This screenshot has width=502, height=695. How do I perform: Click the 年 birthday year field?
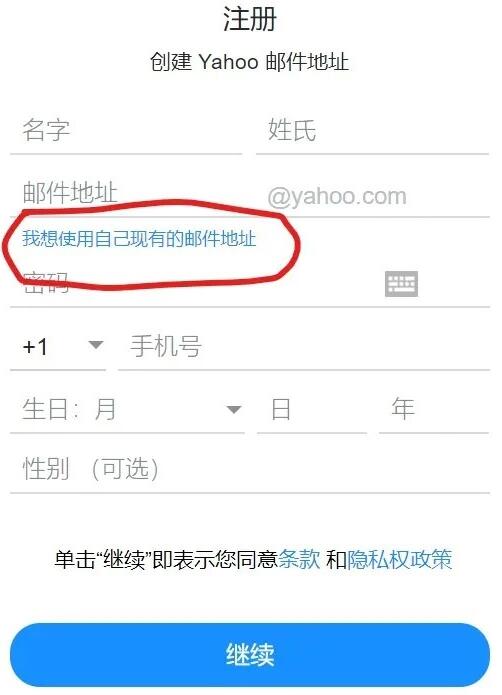434,409
